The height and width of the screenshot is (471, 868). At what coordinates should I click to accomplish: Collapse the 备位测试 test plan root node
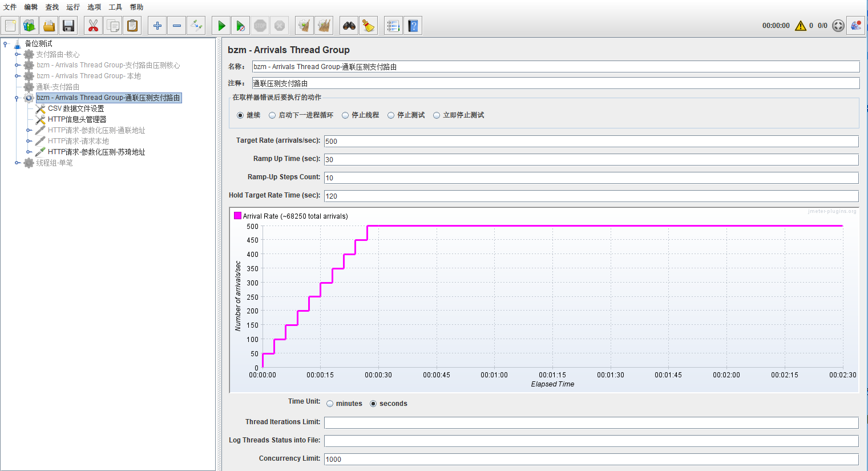pos(6,43)
